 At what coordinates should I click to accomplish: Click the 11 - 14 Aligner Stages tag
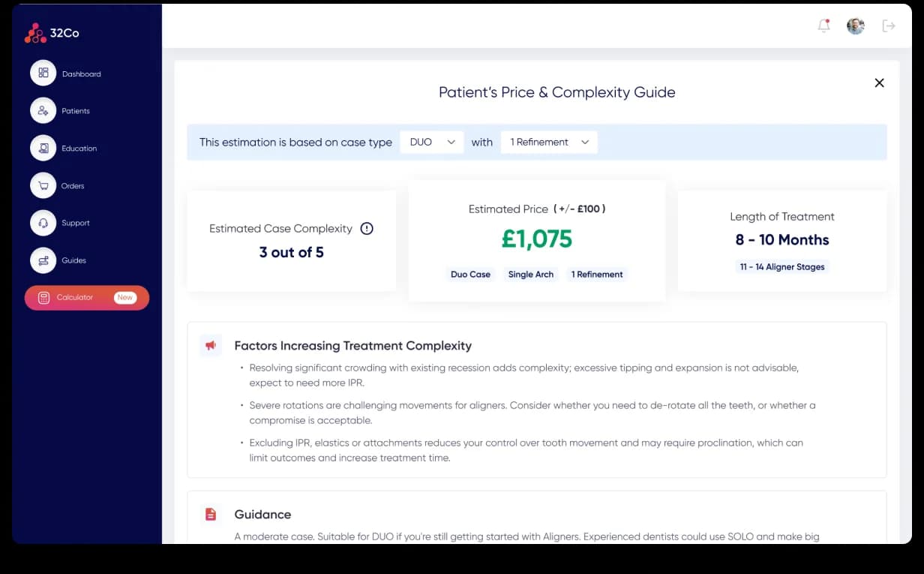(x=782, y=267)
